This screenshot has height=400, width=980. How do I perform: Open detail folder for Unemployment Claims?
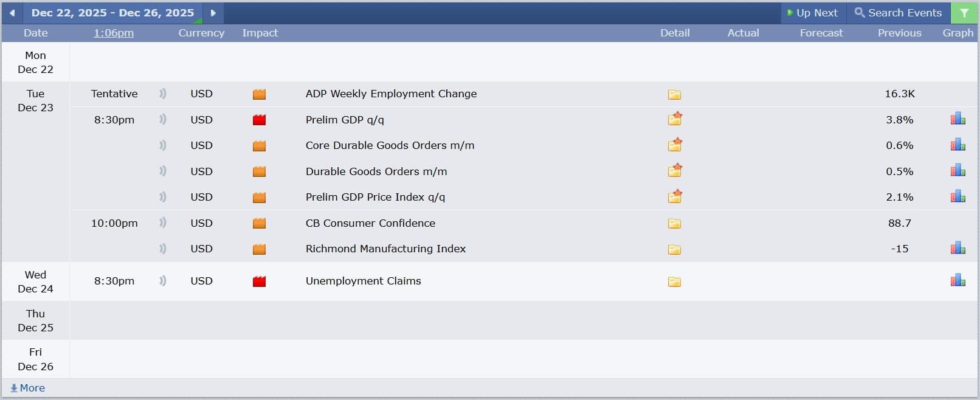[674, 281]
